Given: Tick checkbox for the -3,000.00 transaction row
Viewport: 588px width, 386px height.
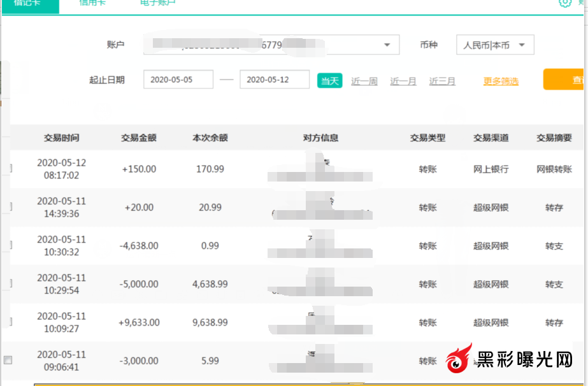Looking at the screenshot, I should 8,361.
